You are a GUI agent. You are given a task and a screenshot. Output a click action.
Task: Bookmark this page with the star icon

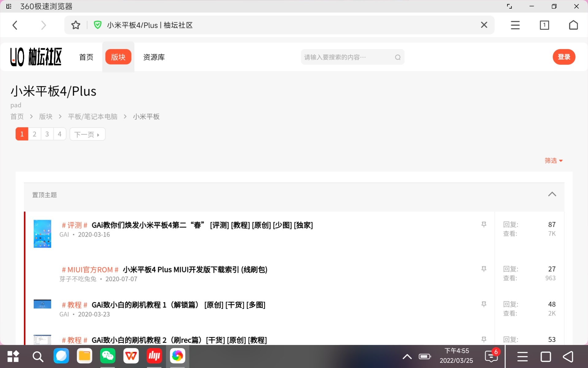tap(76, 25)
